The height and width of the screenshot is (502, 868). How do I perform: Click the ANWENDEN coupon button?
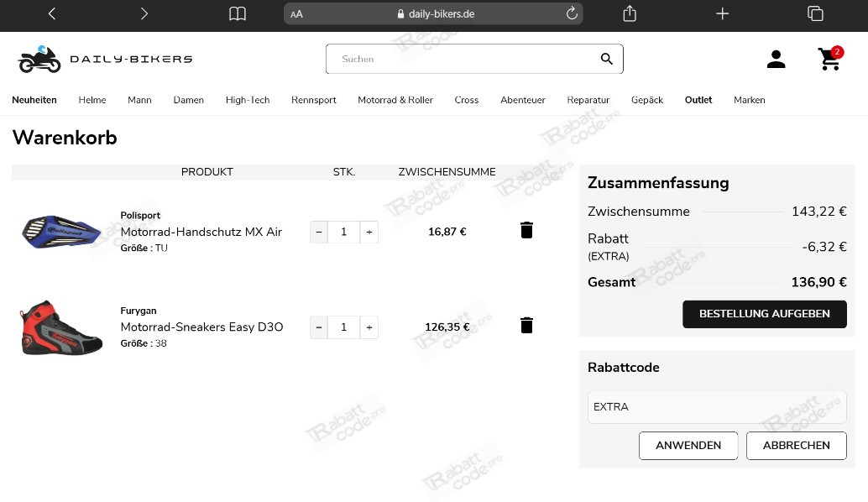[x=688, y=446]
